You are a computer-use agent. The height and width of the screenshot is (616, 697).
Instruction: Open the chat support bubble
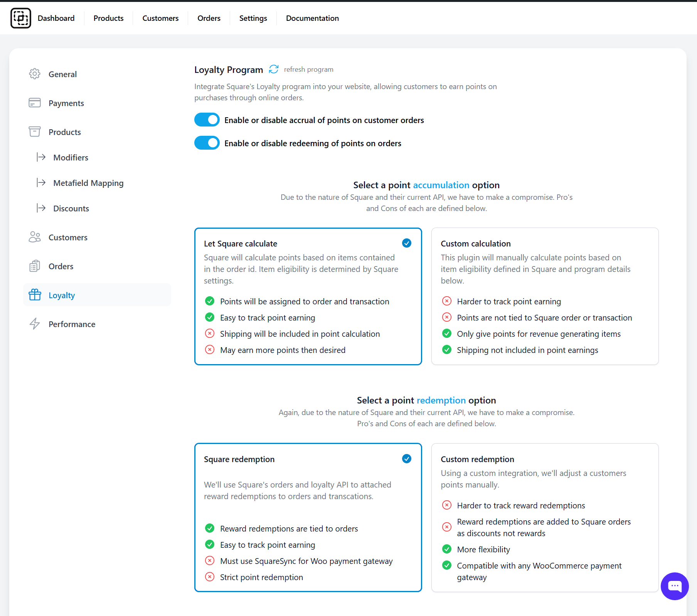coord(675,586)
